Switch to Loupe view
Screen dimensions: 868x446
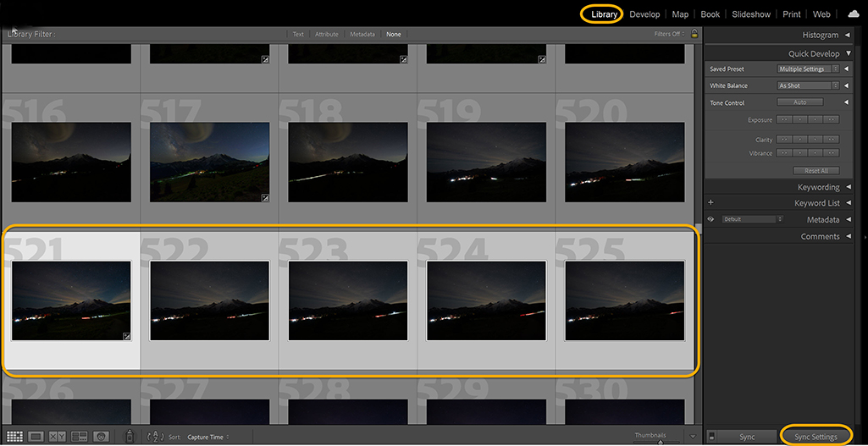pyautogui.click(x=36, y=437)
